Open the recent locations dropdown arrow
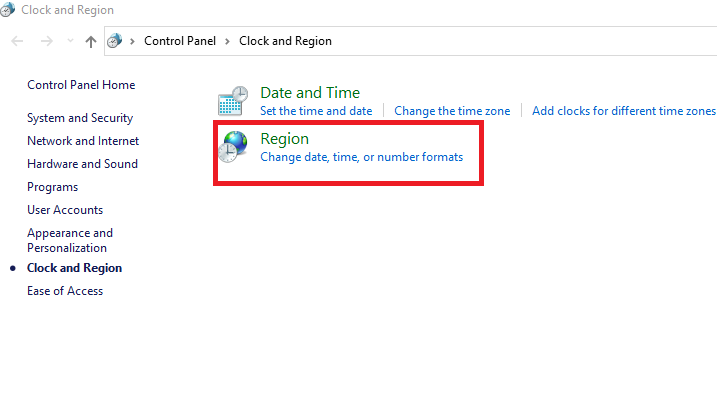 pyautogui.click(x=70, y=41)
